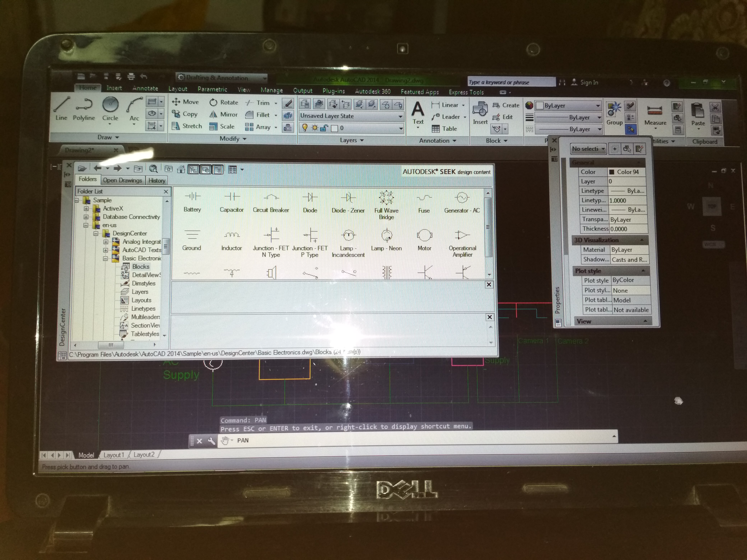This screenshot has height=560, width=747.
Task: Click Color 94 swatch in Properties
Action: [612, 172]
